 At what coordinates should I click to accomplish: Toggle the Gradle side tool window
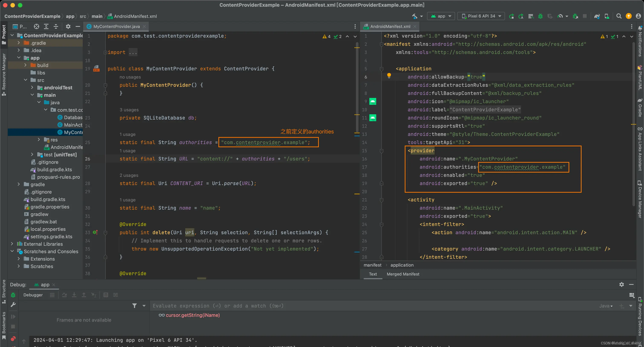pos(640,107)
